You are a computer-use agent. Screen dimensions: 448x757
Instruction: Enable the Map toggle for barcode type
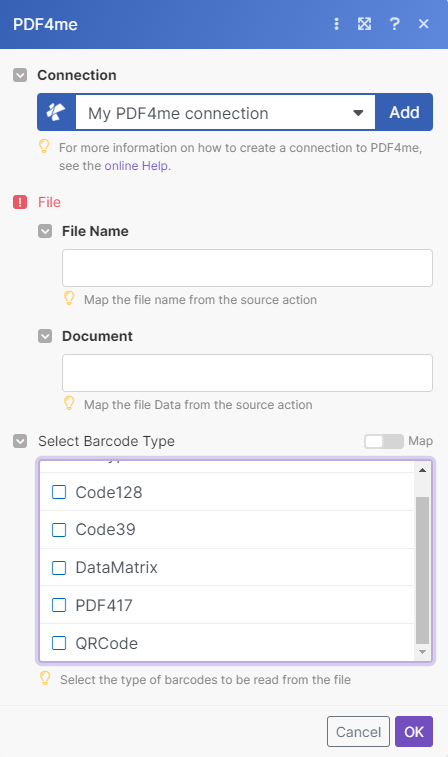click(384, 441)
